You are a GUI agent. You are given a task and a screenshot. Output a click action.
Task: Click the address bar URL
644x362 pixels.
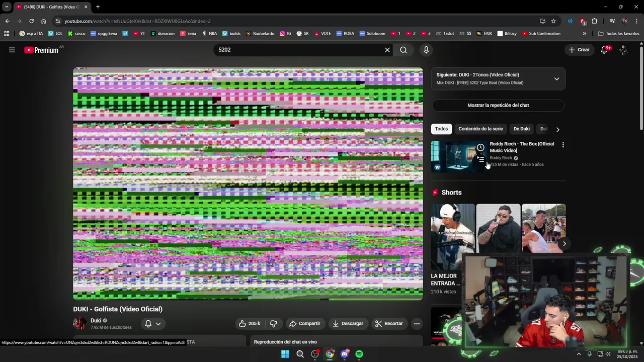137,21
